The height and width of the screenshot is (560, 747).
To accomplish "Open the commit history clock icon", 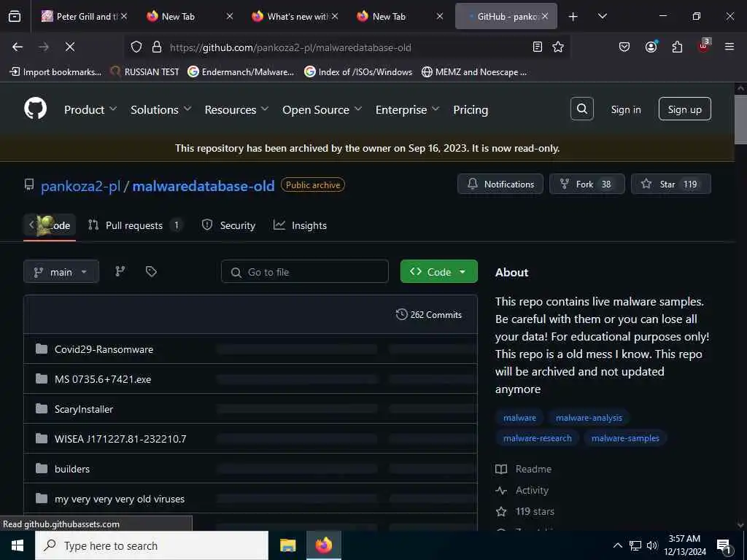I will 402,314.
